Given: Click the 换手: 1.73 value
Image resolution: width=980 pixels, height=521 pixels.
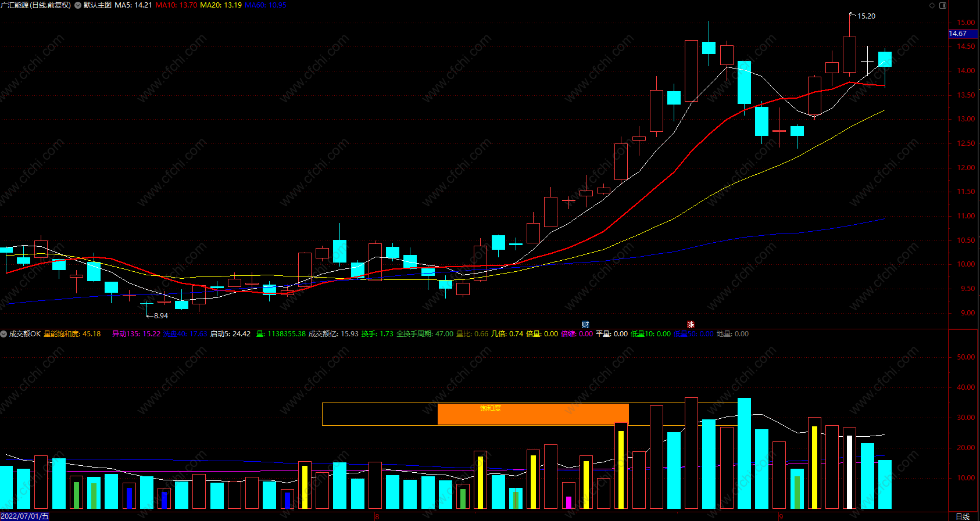Looking at the screenshot, I should point(377,334).
